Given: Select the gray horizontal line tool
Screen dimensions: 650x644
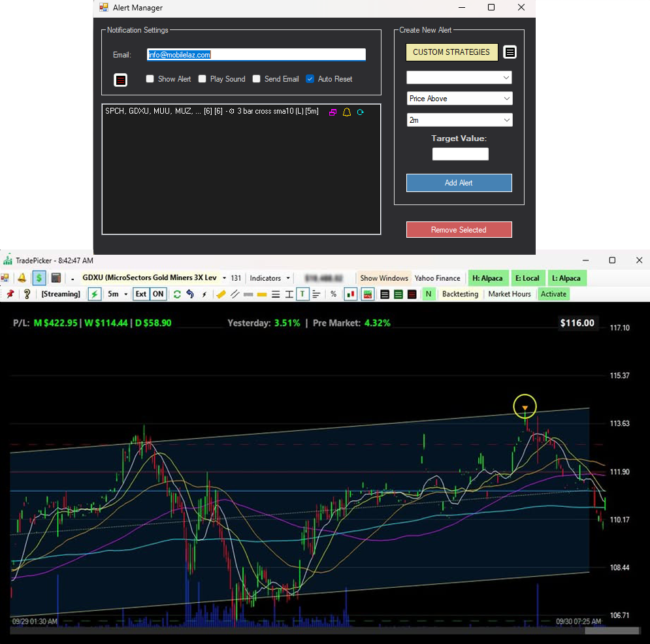Looking at the screenshot, I should pyautogui.click(x=248, y=295).
